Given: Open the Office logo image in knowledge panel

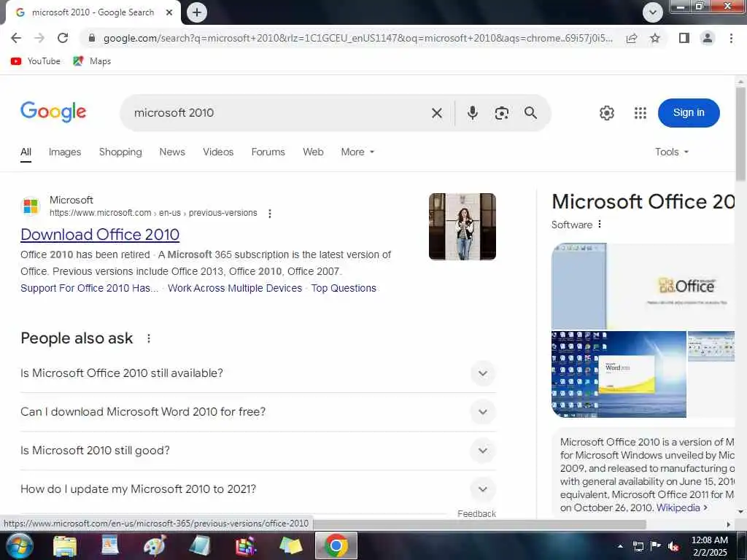Looking at the screenshot, I should tap(643, 286).
